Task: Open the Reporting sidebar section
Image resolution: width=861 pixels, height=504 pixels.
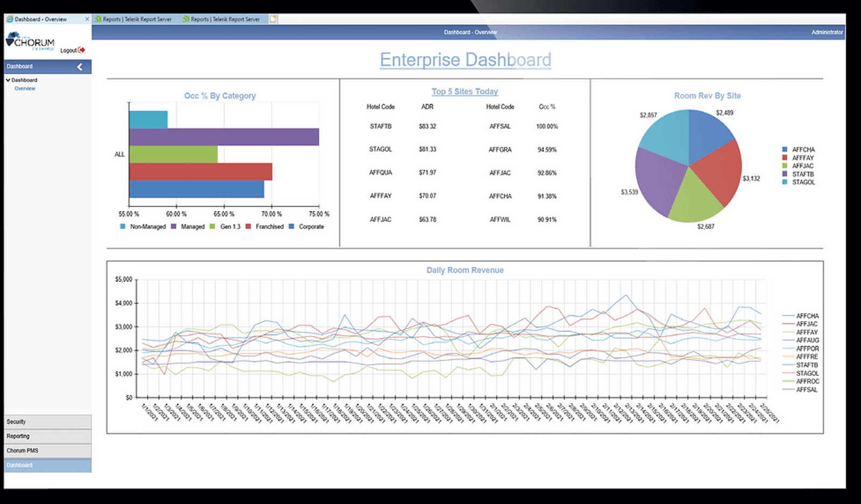Action: (48, 436)
